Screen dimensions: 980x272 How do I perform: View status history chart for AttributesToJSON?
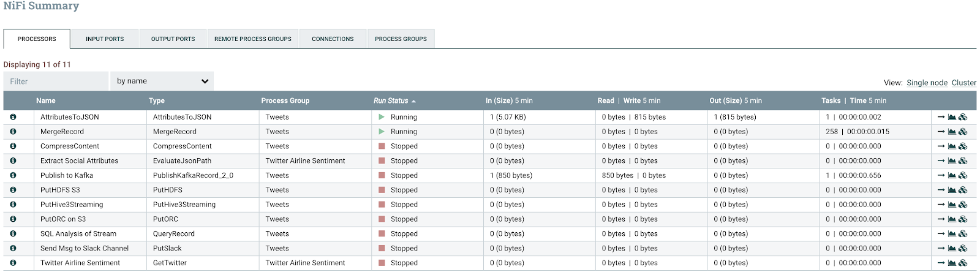point(952,117)
